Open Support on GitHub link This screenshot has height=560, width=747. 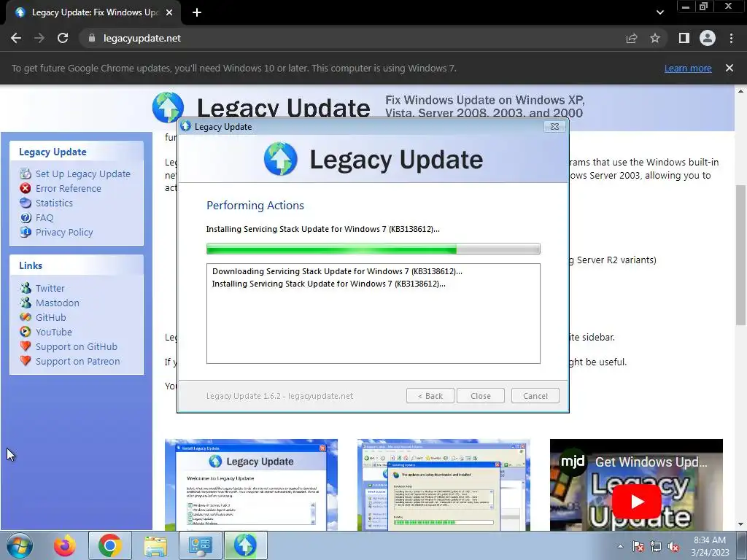(x=76, y=346)
